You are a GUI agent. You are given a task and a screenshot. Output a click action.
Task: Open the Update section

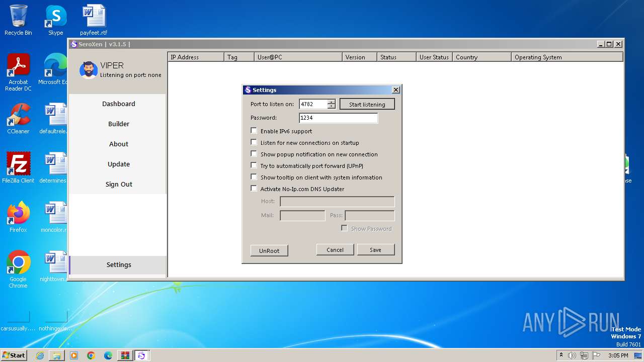(118, 164)
